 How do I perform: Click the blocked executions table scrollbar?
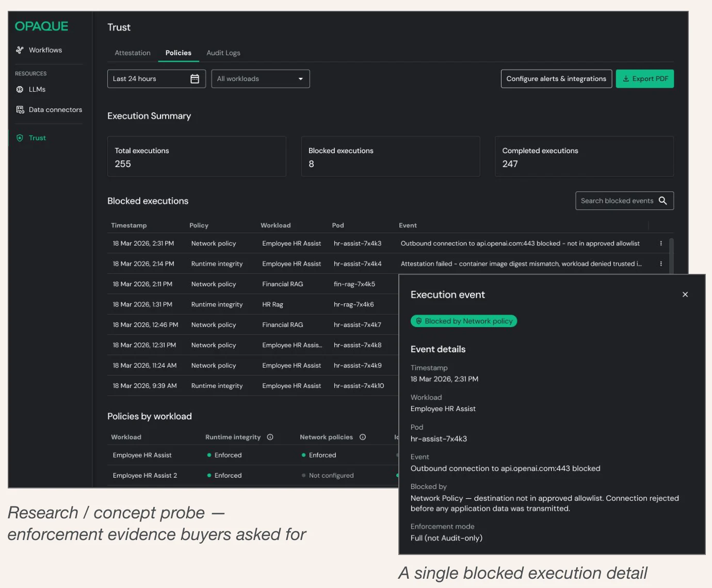click(671, 256)
